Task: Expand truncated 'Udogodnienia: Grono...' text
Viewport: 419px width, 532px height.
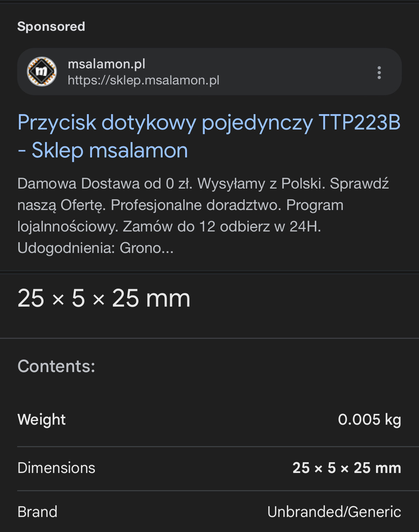Action: [x=95, y=248]
